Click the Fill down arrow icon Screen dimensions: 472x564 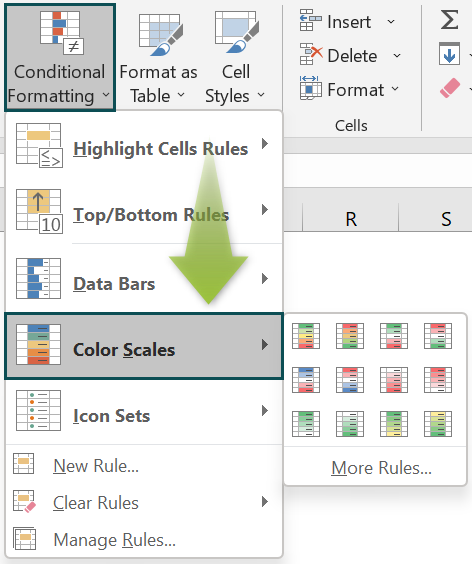point(449,54)
